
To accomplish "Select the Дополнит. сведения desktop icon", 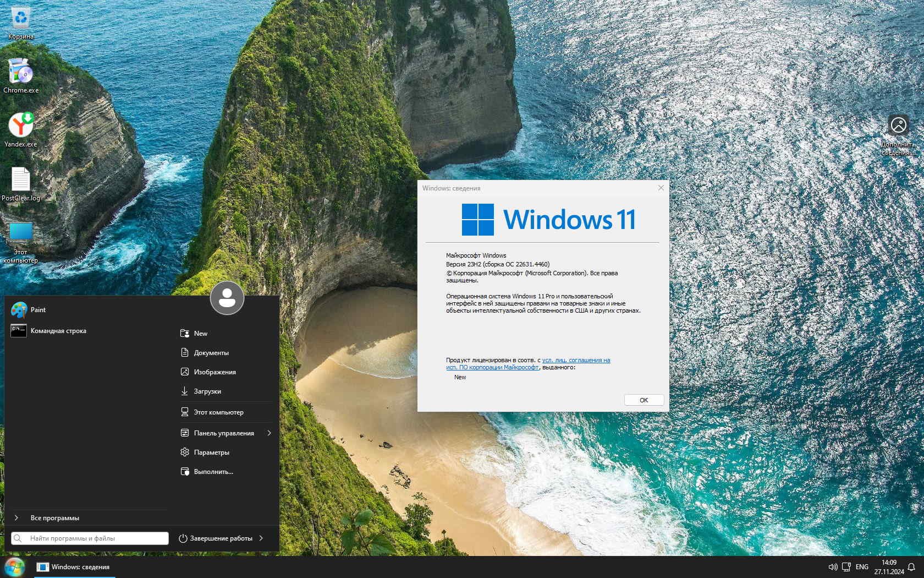I will [x=898, y=135].
